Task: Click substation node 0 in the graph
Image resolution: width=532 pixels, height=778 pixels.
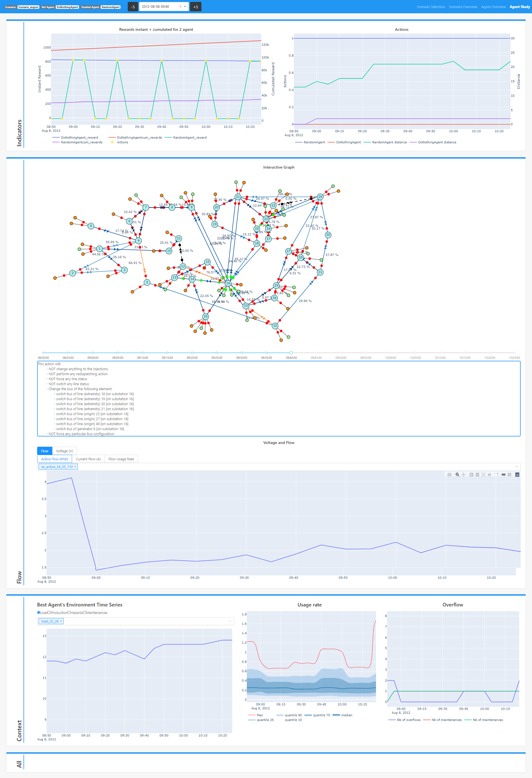Action: (x=91, y=226)
